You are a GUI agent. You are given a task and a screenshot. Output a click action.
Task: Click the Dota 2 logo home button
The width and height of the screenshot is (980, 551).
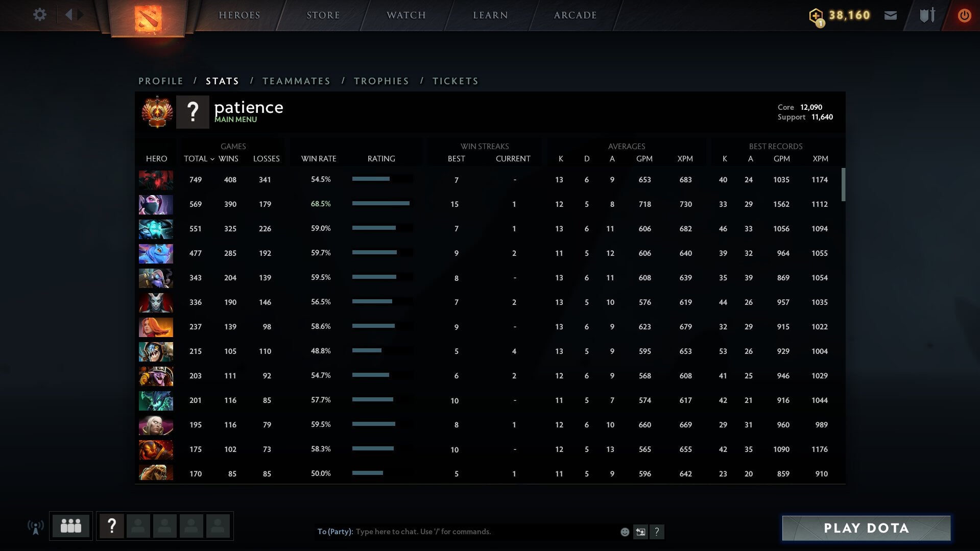click(148, 18)
